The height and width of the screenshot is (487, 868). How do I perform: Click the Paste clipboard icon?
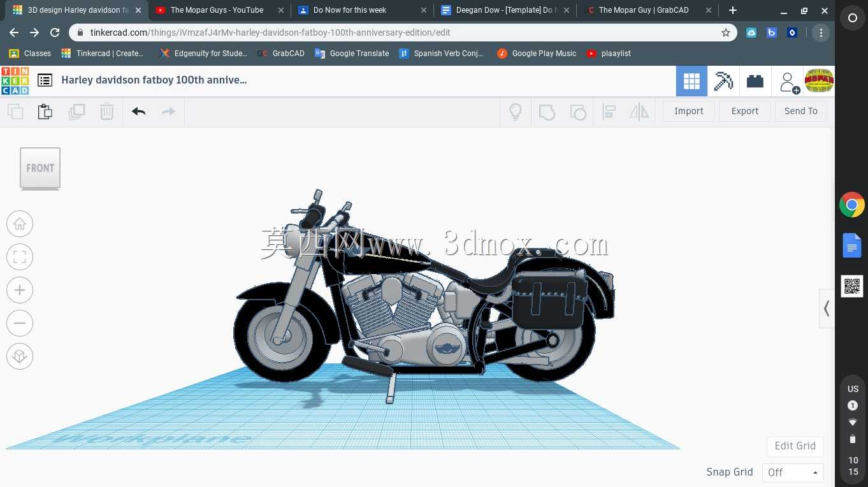45,112
